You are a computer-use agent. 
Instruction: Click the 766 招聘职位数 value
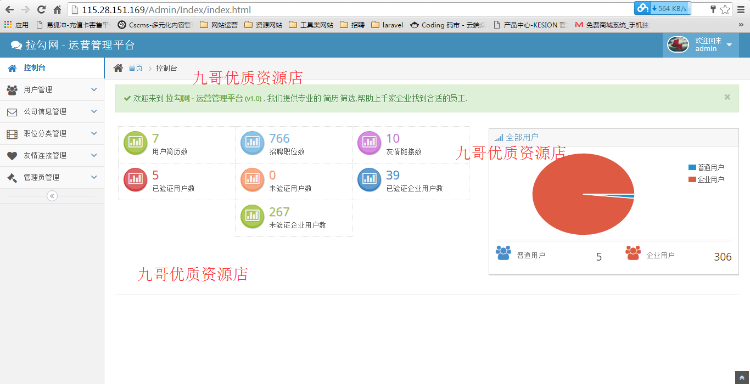279,139
